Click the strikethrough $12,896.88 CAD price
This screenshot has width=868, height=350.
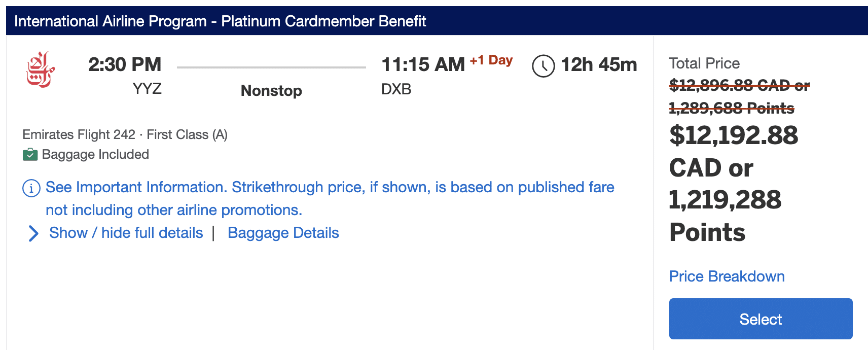click(x=739, y=85)
